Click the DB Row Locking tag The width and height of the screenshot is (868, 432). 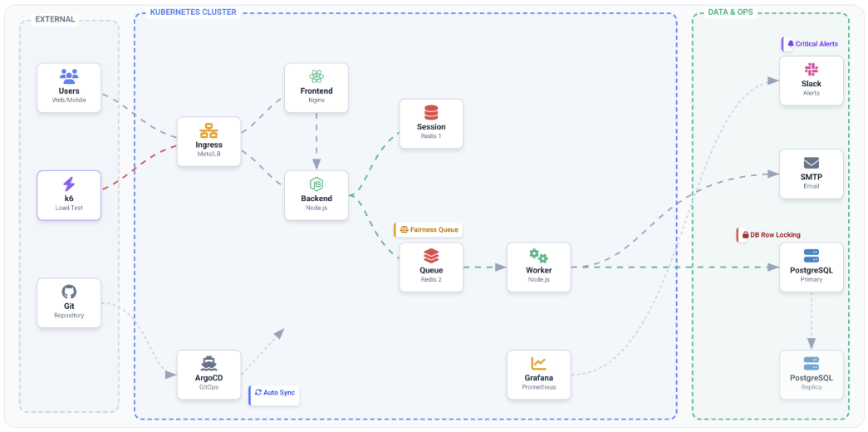point(771,235)
